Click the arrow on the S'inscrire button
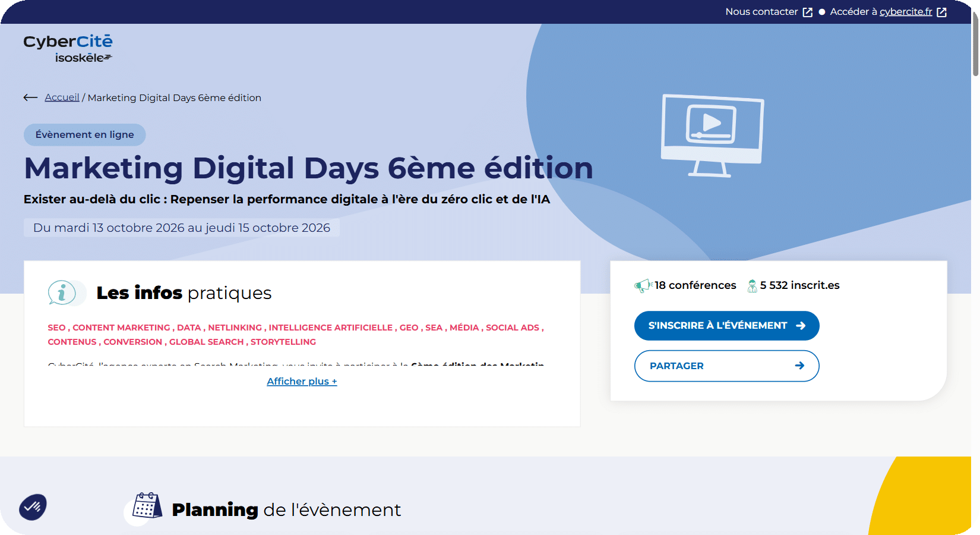The height and width of the screenshot is (535, 980). [801, 326]
